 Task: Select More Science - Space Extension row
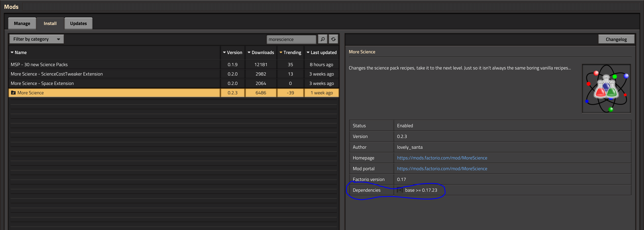coord(174,83)
